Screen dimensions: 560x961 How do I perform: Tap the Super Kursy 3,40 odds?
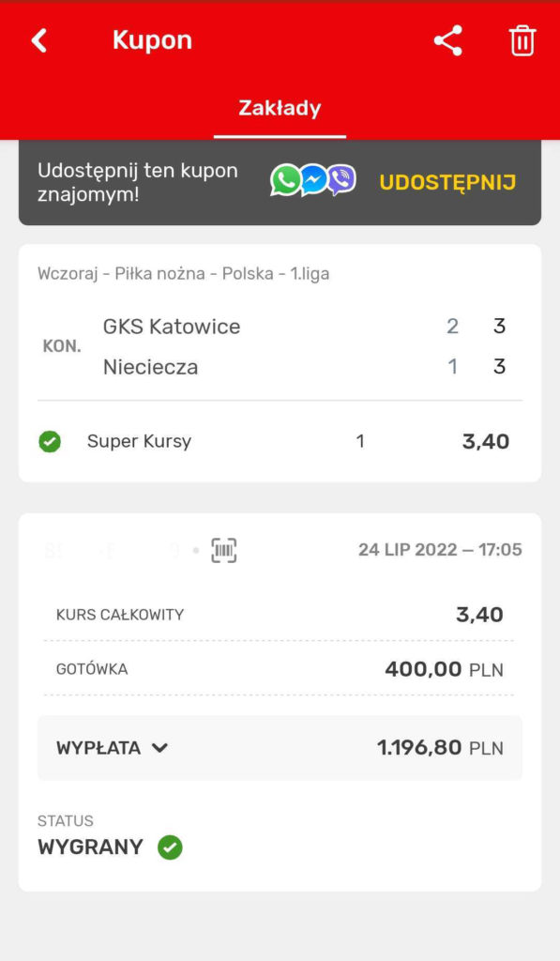click(486, 441)
